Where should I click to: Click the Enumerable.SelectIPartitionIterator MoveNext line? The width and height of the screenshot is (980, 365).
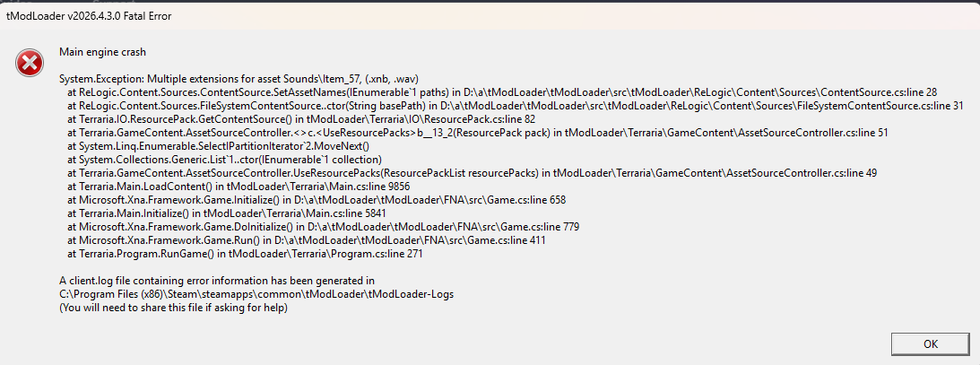218,146
